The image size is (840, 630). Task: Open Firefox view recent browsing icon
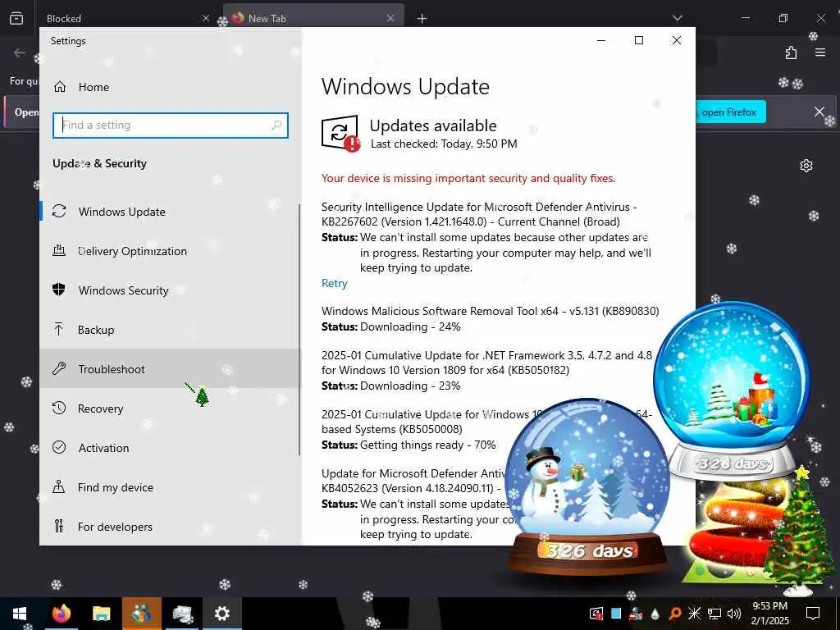pyautogui.click(x=16, y=18)
